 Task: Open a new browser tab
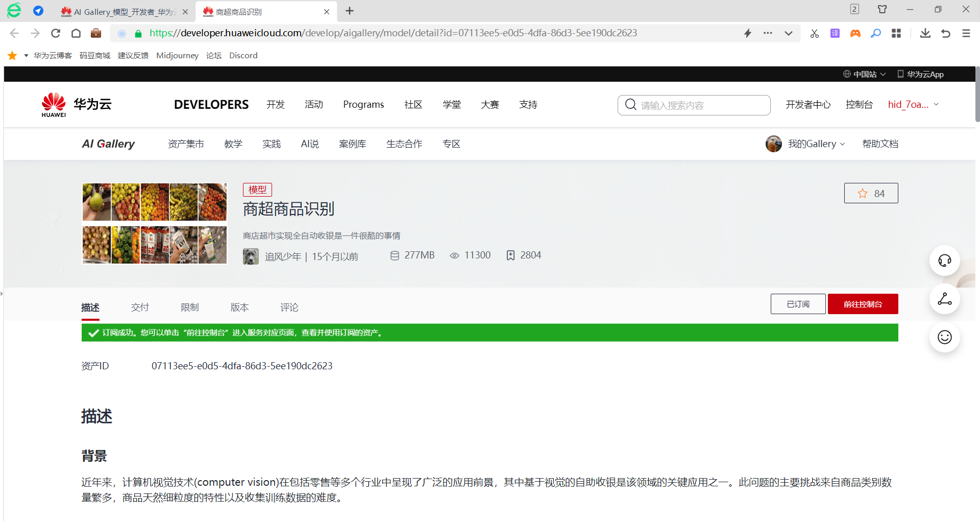click(350, 11)
